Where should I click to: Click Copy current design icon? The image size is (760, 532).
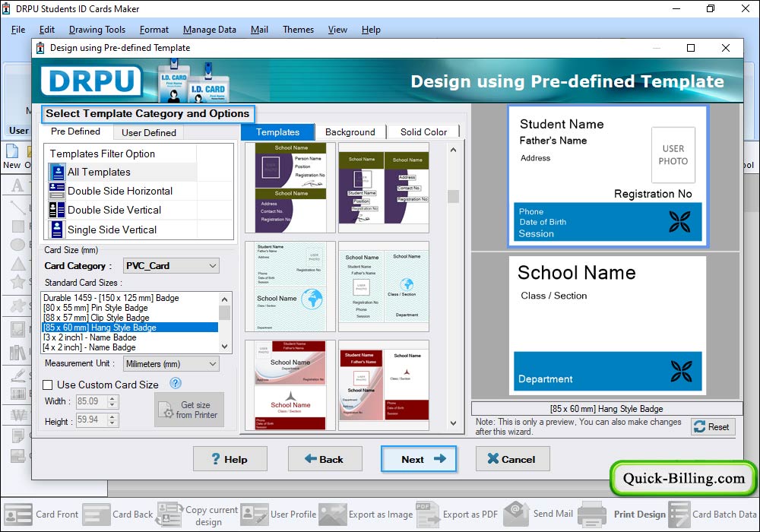169,515
